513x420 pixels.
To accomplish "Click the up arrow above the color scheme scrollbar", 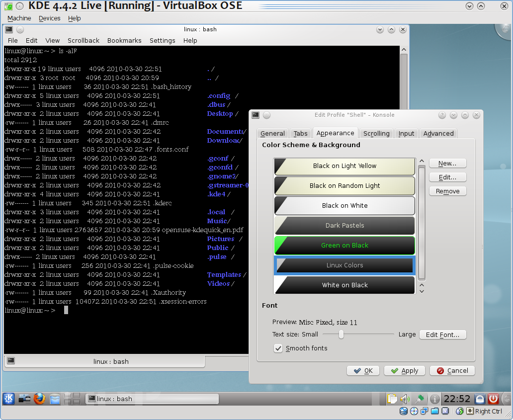I will coord(422,161).
